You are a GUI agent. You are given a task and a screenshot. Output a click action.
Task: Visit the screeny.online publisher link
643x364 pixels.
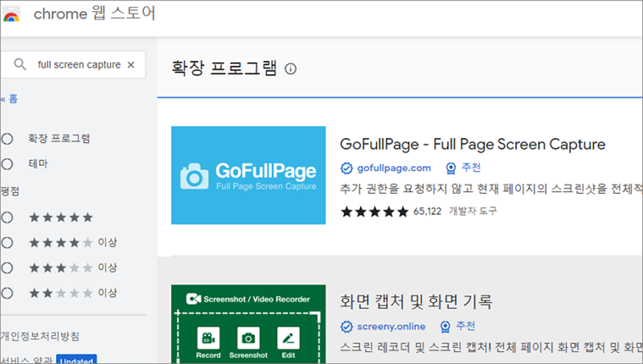click(391, 326)
